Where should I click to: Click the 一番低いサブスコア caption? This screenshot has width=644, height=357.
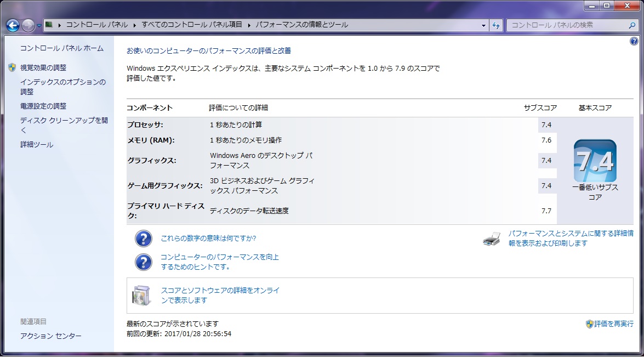point(595,192)
